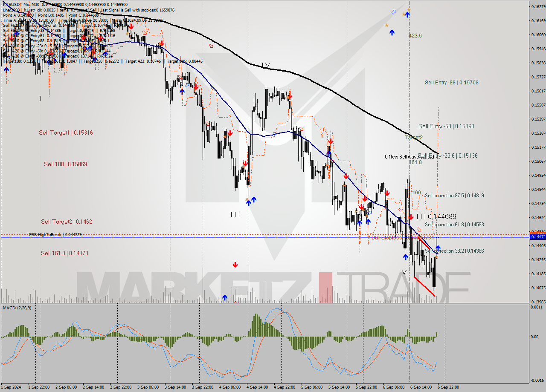Click the '161.8' level label under Sell wave text
546x392 pixels.
coord(415,162)
